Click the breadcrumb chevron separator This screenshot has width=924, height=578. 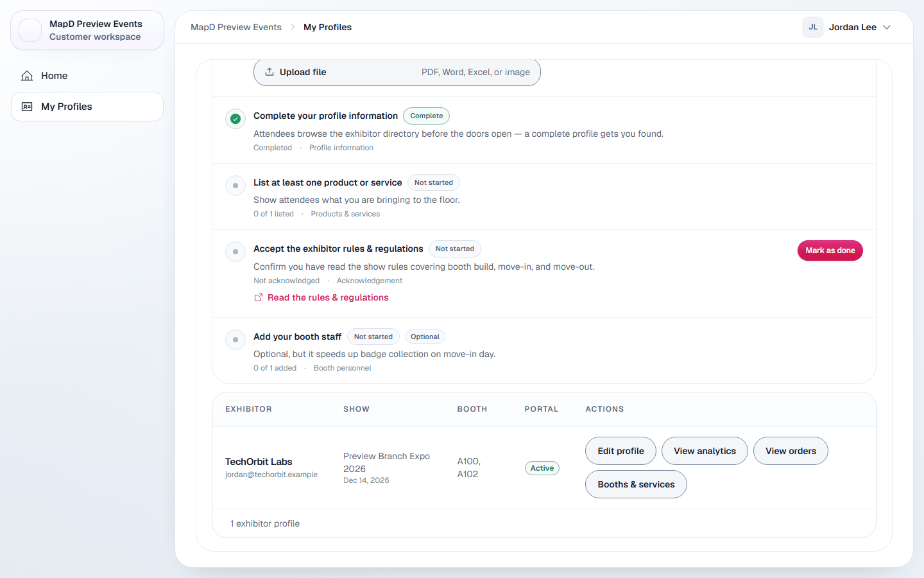pyautogui.click(x=293, y=27)
